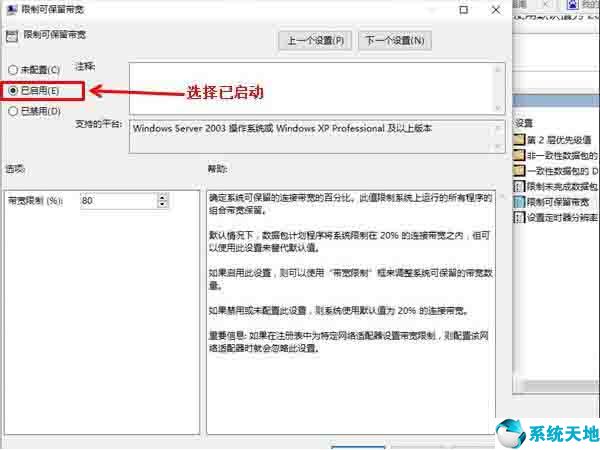600x450 pixels.
Task: Select 限制未完成数据包 policy icon in background window
Action: [x=518, y=186]
